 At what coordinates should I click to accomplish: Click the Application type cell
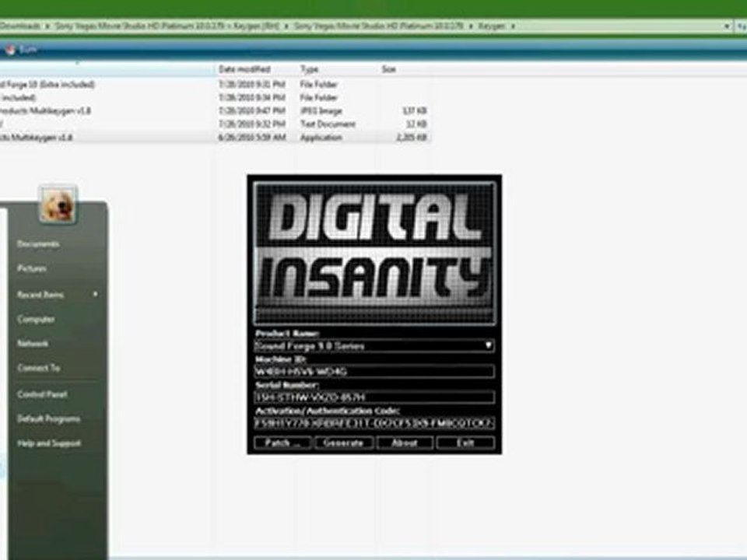[x=321, y=138]
